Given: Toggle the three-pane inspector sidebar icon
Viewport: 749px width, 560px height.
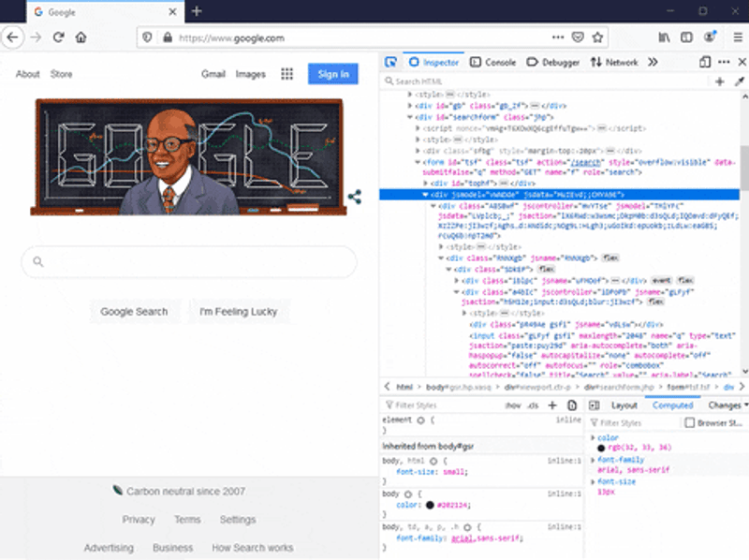Looking at the screenshot, I should (x=595, y=405).
